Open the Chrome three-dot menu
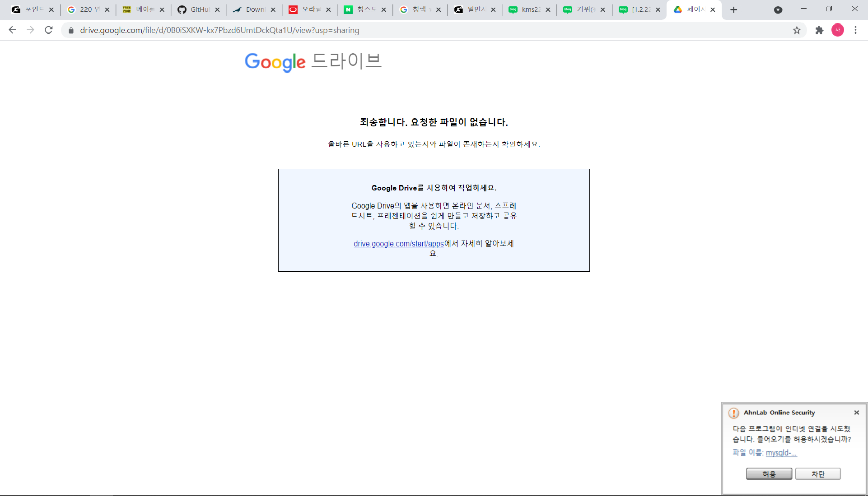 pyautogui.click(x=856, y=30)
